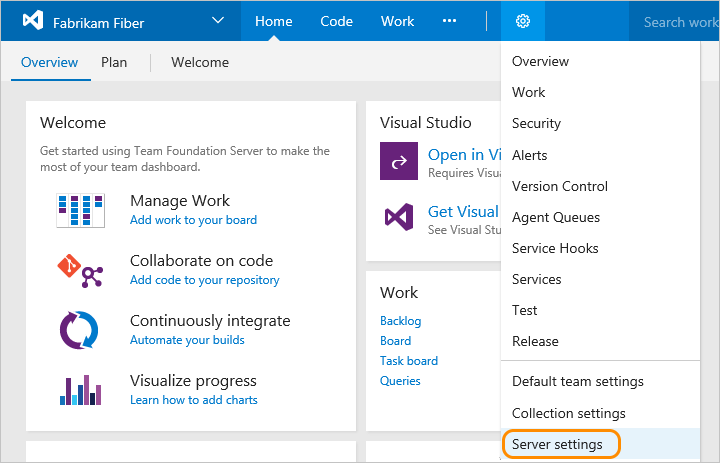Click the Continuously integrate heading
Viewport: 720px width, 463px height.
[x=210, y=321]
